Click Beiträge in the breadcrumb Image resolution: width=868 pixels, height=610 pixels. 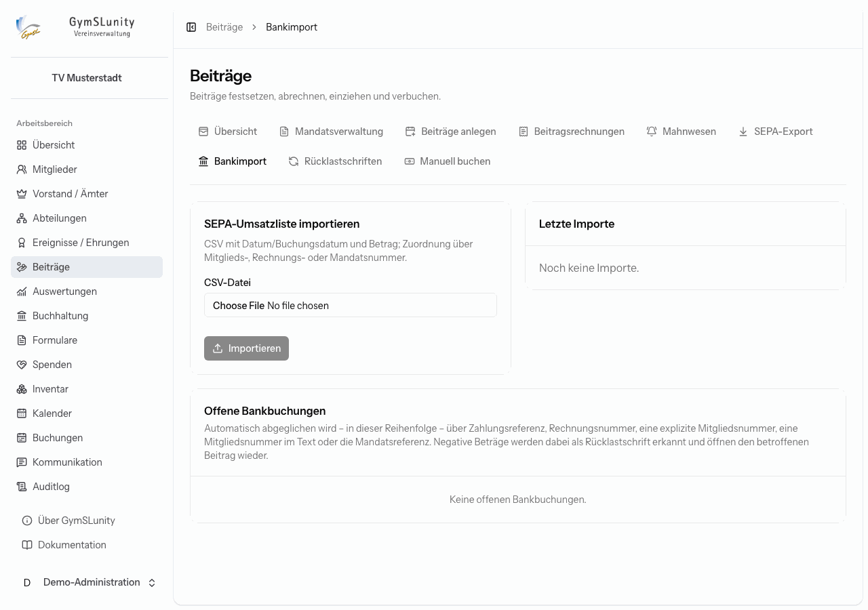click(224, 27)
